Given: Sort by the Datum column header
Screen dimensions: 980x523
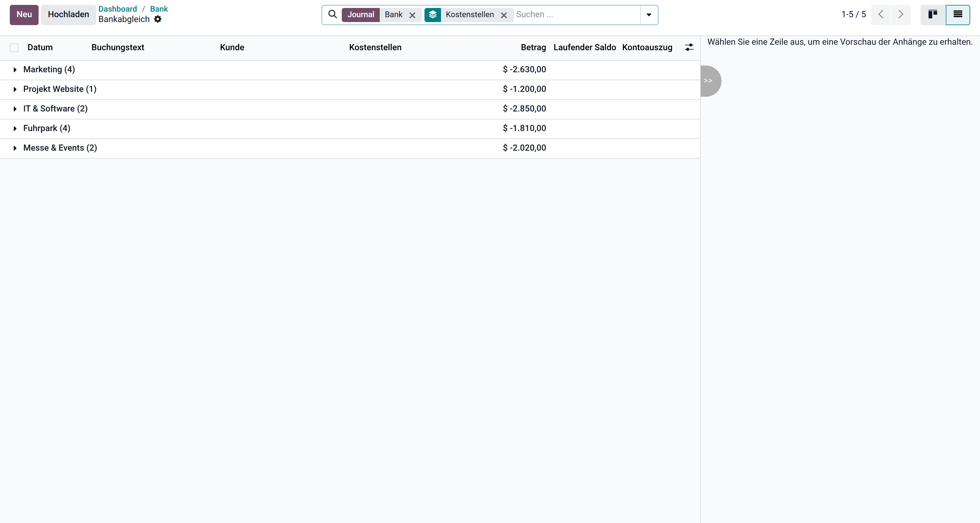Looking at the screenshot, I should pos(40,47).
